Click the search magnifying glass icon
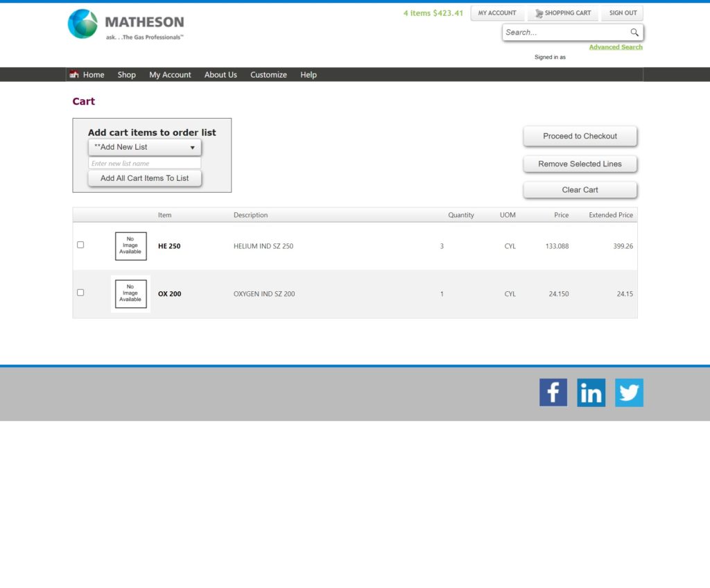710x588 pixels. pyautogui.click(x=634, y=33)
